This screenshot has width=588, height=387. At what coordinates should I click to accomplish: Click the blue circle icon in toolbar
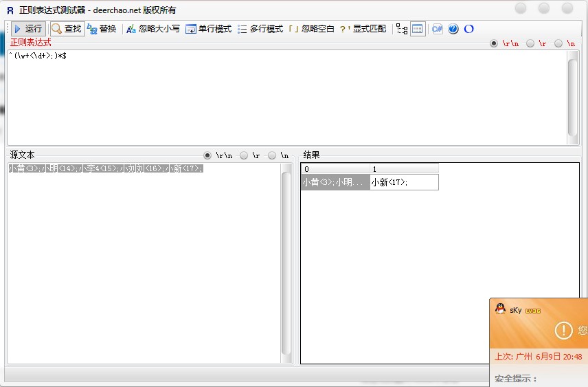468,29
